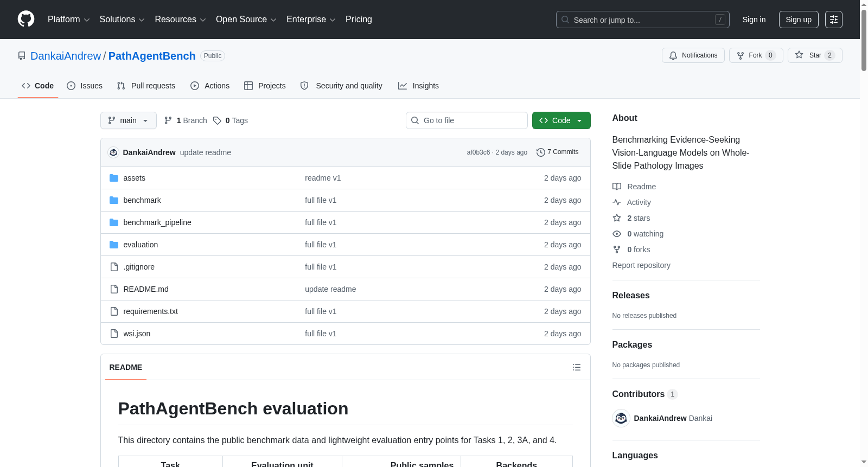Open the DankaiAndrew owner profile link
868x467 pixels.
[x=66, y=56]
